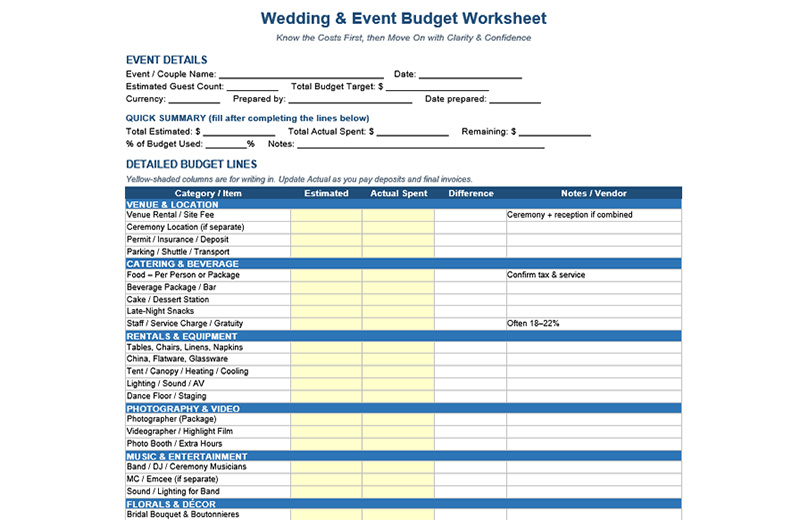Click the Sound / Lighting for Band label
This screenshot has width=800, height=520.
click(x=173, y=491)
